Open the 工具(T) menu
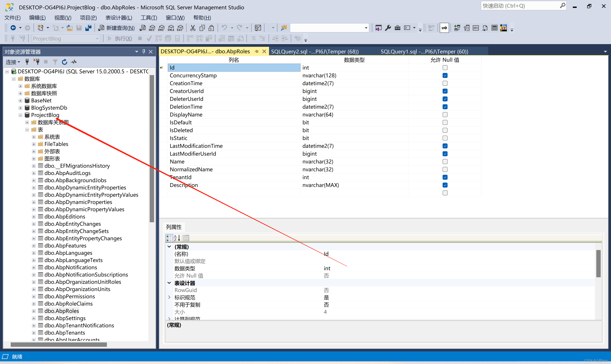The image size is (611, 364). point(149,18)
